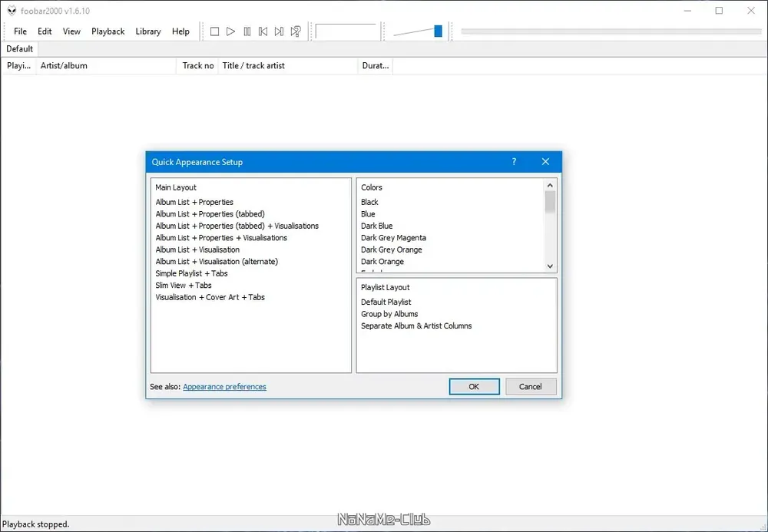Start playback with the Play icon
The width and height of the screenshot is (768, 532).
pyautogui.click(x=230, y=31)
